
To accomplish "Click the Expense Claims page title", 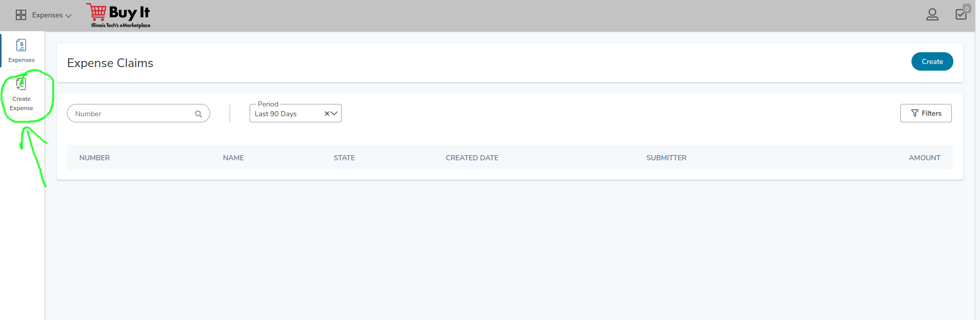I will pos(110,63).
